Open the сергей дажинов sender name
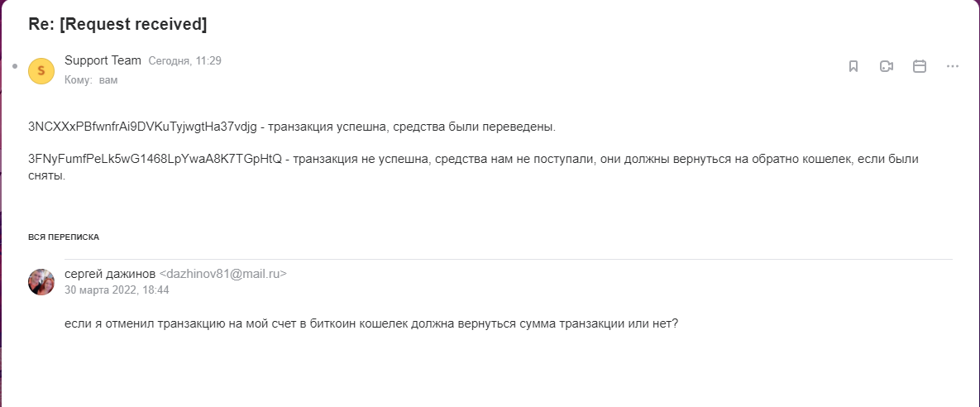The image size is (980, 407). [x=109, y=274]
